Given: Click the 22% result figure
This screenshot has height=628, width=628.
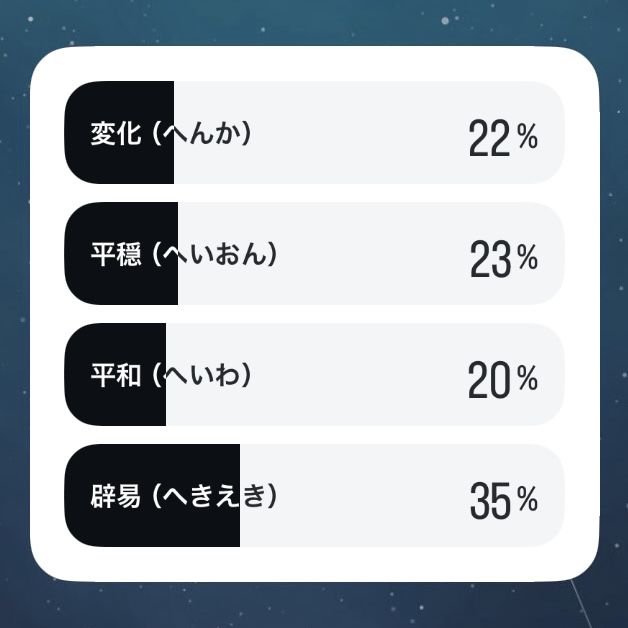Looking at the screenshot, I should [503, 138].
